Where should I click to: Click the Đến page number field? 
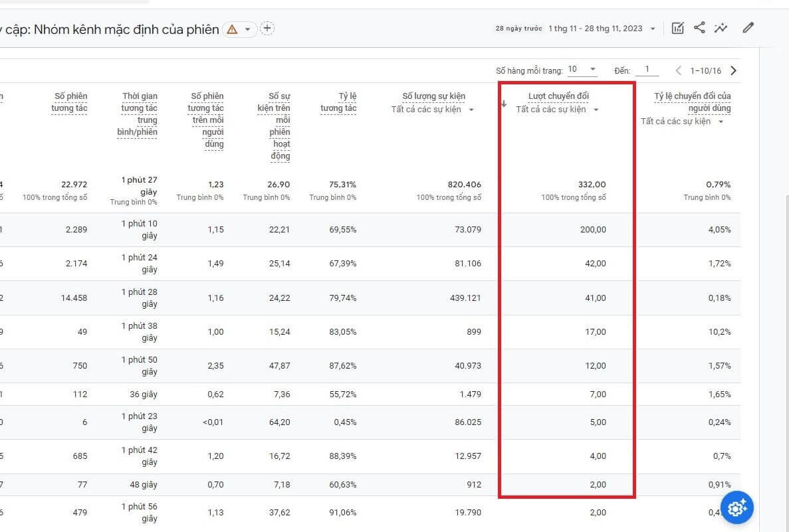[647, 69]
